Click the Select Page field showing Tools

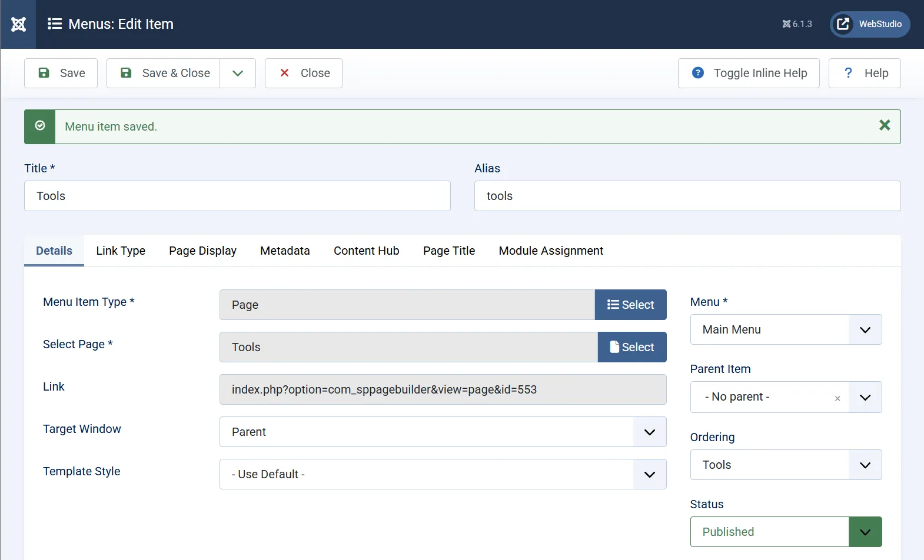pyautogui.click(x=408, y=347)
